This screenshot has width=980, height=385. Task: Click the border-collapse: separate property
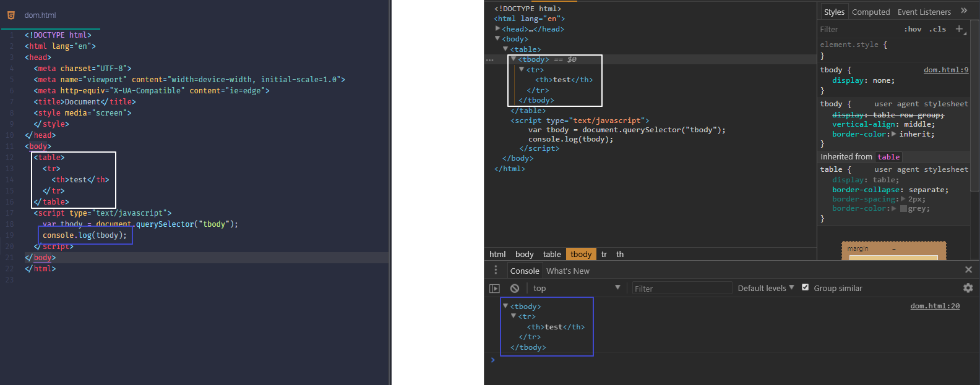coord(890,190)
